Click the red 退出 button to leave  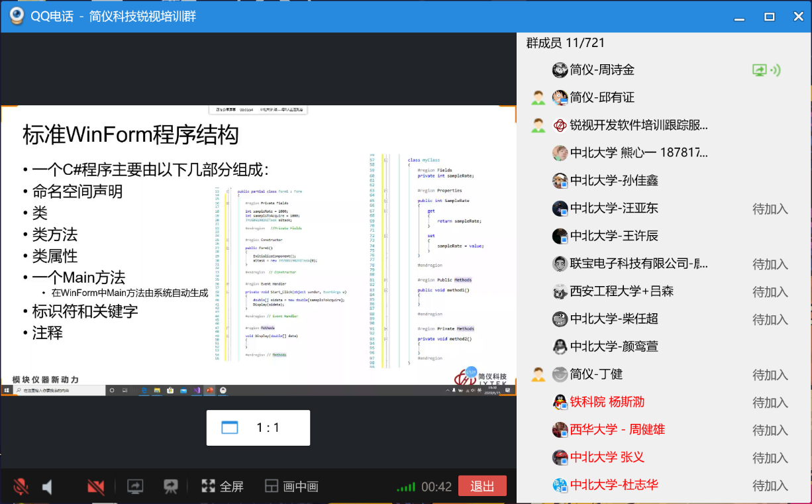(482, 486)
